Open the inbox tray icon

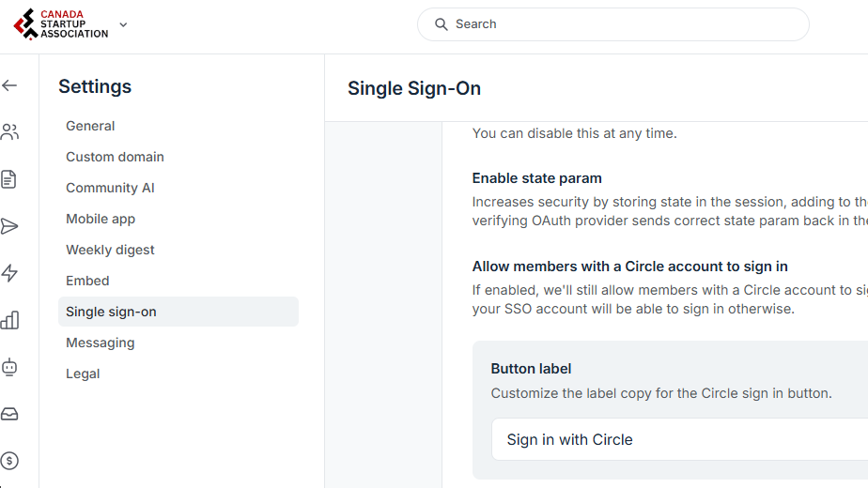point(9,414)
